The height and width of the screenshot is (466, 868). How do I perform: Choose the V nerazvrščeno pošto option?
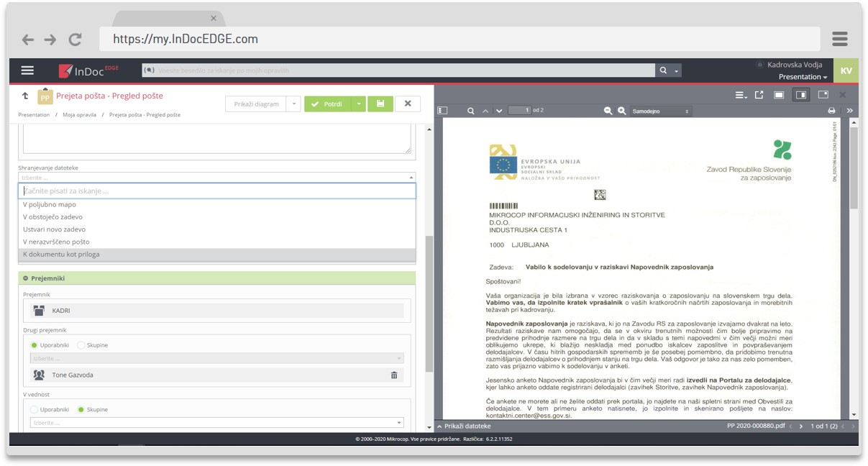(x=217, y=242)
